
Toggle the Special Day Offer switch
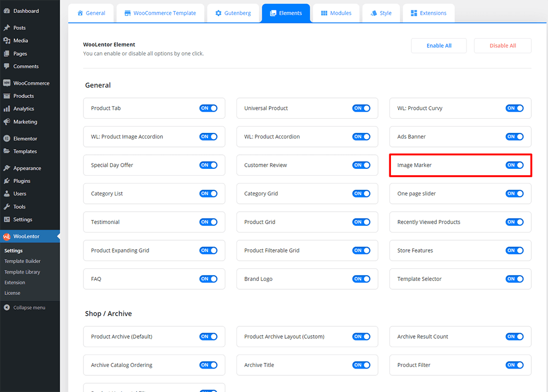click(x=208, y=165)
